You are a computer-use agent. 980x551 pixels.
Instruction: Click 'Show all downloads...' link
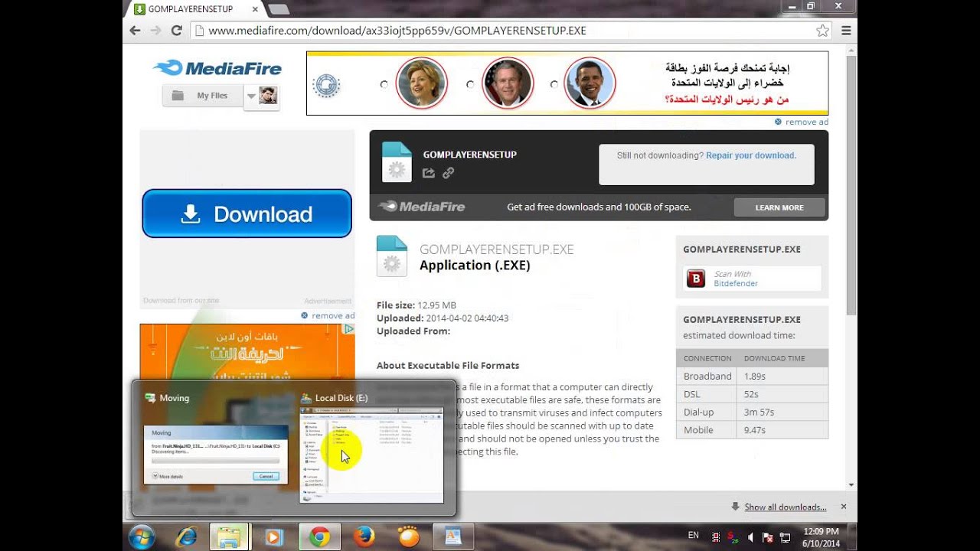[x=786, y=507]
